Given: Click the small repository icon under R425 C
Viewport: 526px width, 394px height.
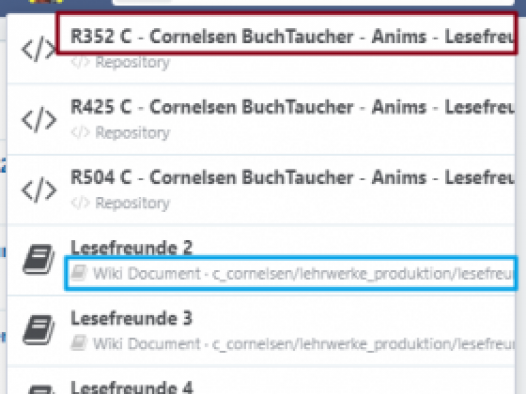Looking at the screenshot, I should pyautogui.click(x=81, y=133).
